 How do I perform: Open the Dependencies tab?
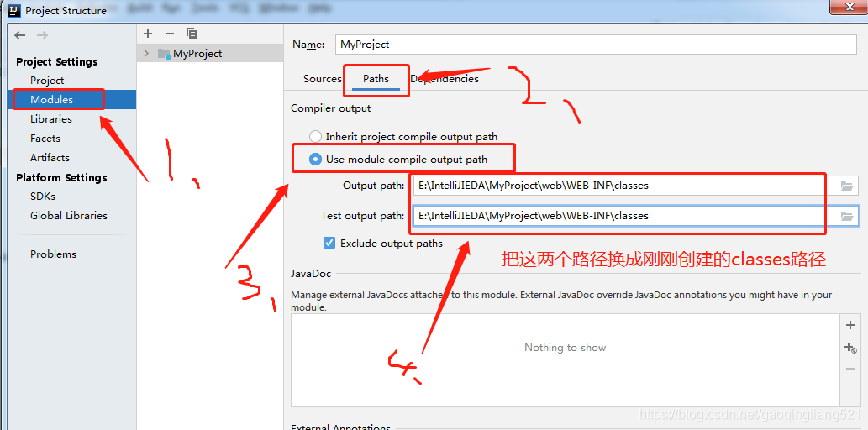click(445, 79)
